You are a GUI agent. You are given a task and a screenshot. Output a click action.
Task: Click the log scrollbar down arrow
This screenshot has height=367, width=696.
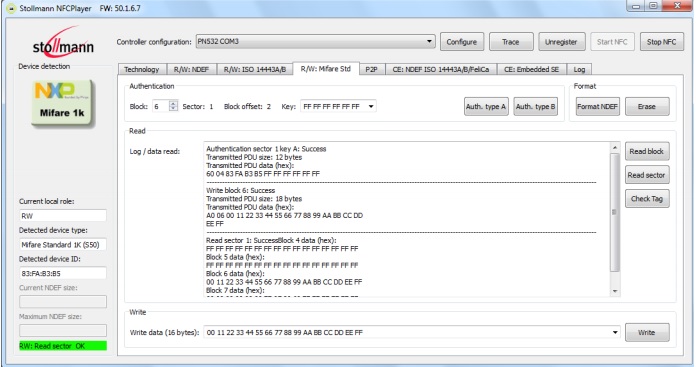[x=615, y=292]
